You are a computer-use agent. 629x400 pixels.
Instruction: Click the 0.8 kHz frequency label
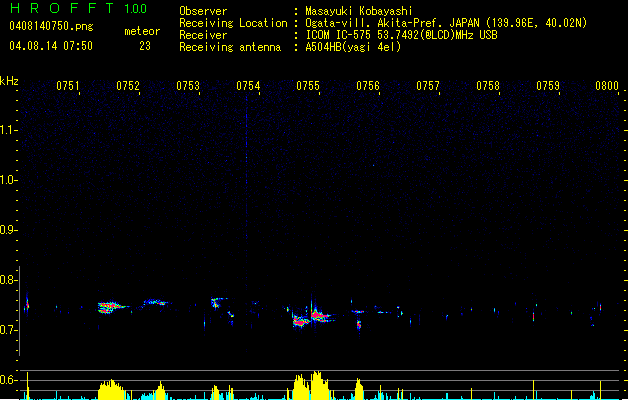(x=8, y=280)
